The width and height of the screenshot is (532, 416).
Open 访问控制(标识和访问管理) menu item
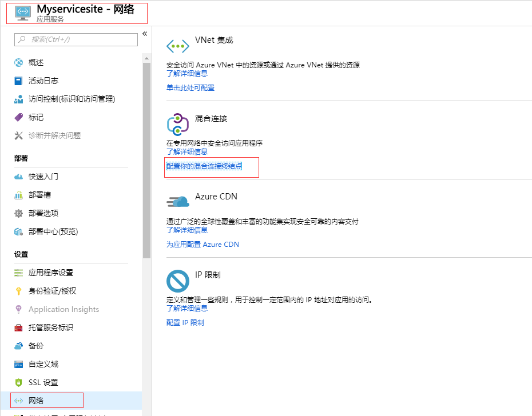click(x=72, y=99)
